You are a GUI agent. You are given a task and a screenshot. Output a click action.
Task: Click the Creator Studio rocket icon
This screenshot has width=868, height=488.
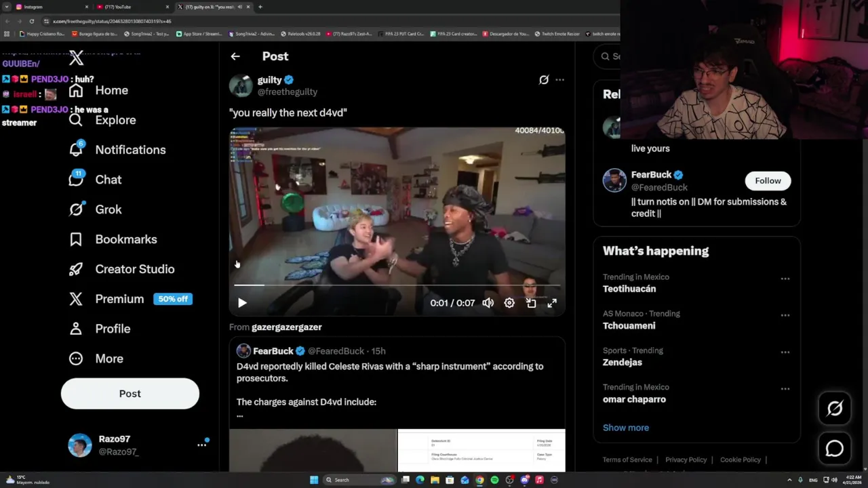tap(76, 269)
